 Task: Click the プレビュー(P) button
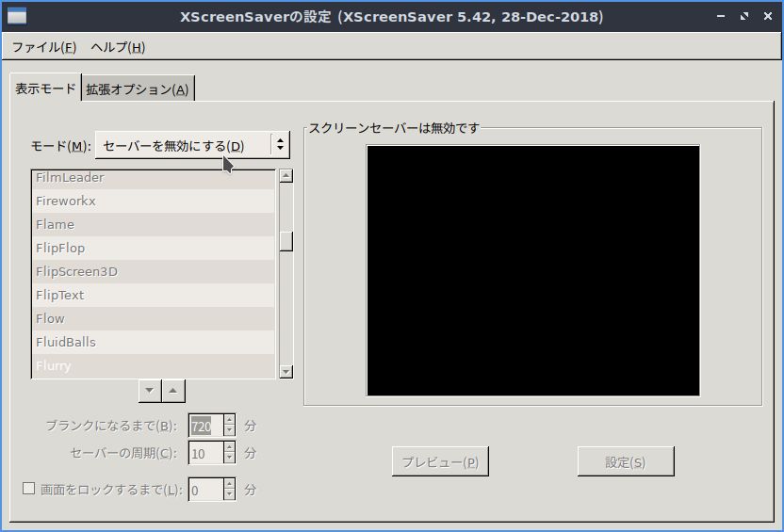(x=440, y=461)
